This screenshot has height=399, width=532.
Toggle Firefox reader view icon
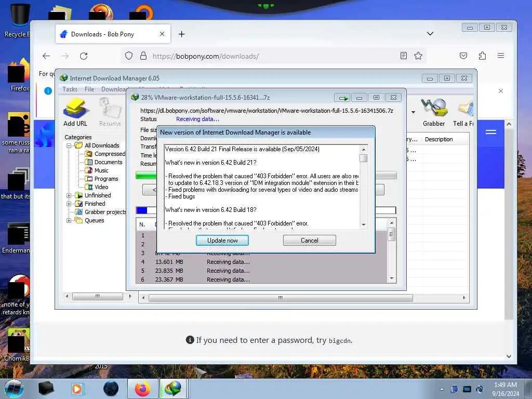403,56
